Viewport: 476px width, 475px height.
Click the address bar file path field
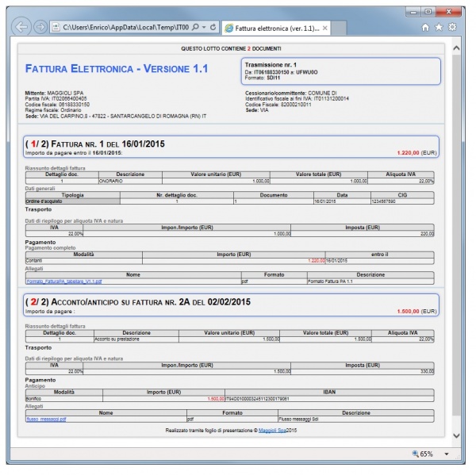pyautogui.click(x=125, y=28)
